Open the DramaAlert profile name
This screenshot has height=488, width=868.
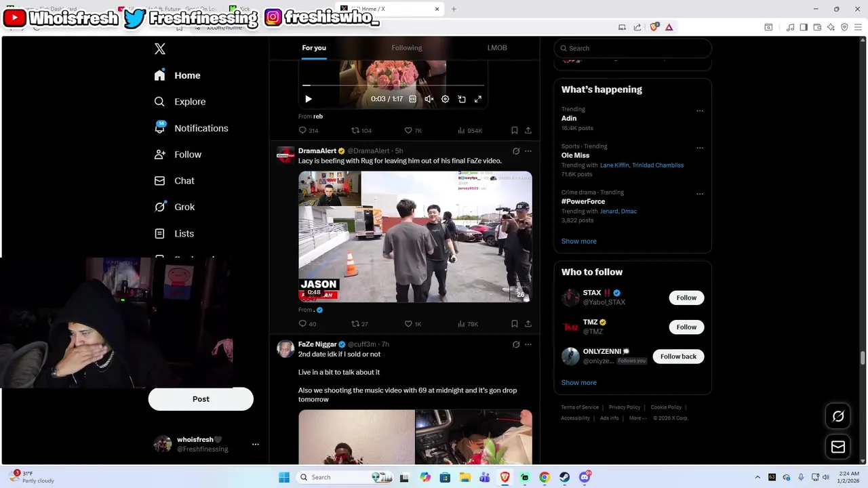click(x=317, y=150)
